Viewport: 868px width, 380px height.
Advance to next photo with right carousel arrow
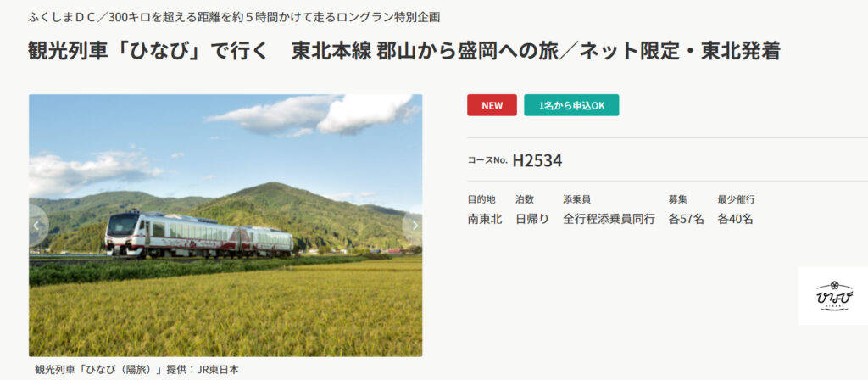pos(414,226)
